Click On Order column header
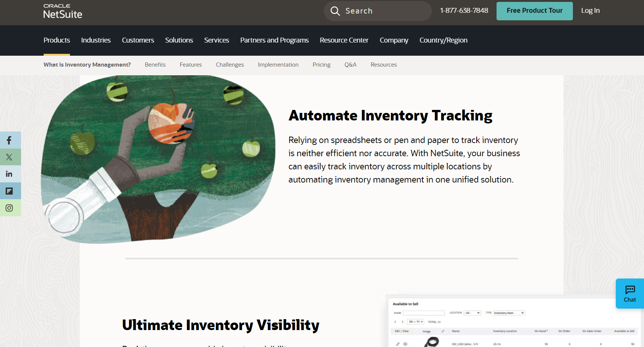This screenshot has width=644, height=347. tap(564, 331)
